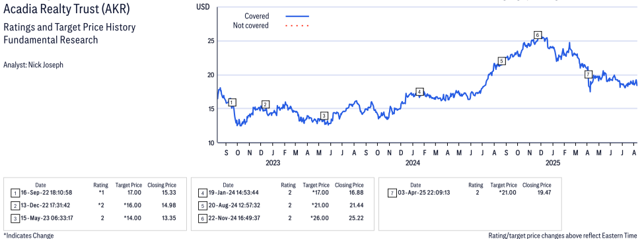The height and width of the screenshot is (239, 644).
Task: Select the boxed number 5 in the ratings table
Action: tap(202, 205)
